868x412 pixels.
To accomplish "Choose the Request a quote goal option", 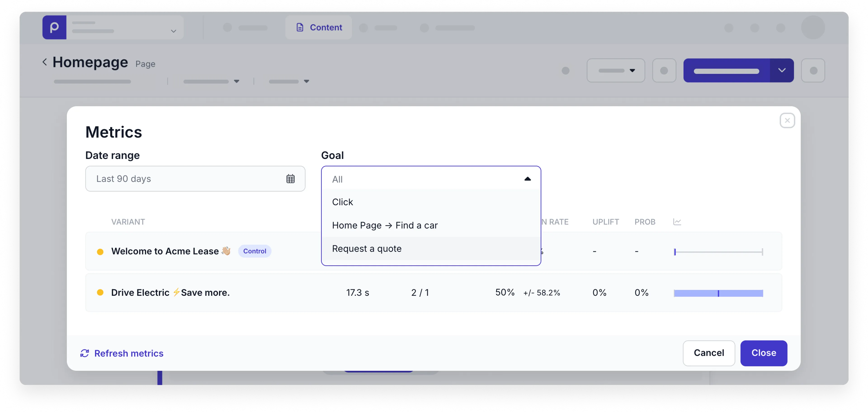I will click(x=367, y=248).
